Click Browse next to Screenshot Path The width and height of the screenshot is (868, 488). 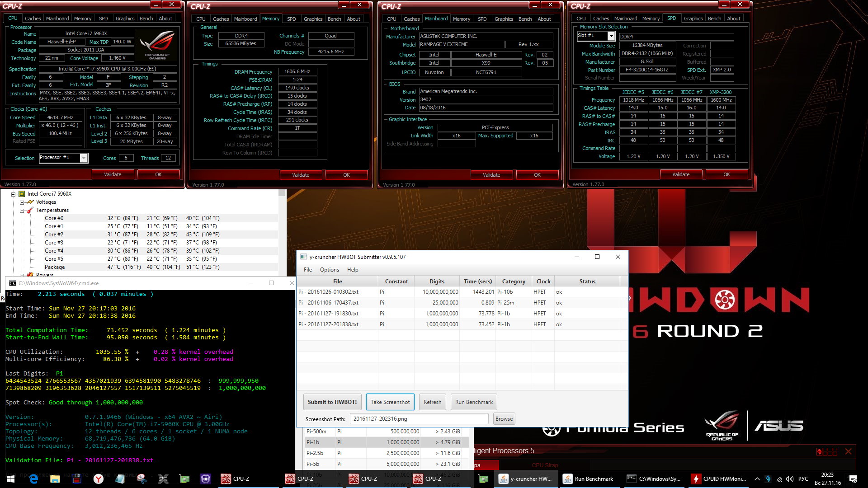click(x=504, y=419)
